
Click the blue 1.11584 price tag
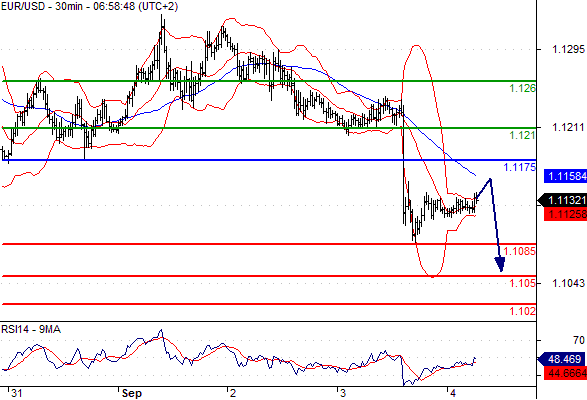(566, 176)
